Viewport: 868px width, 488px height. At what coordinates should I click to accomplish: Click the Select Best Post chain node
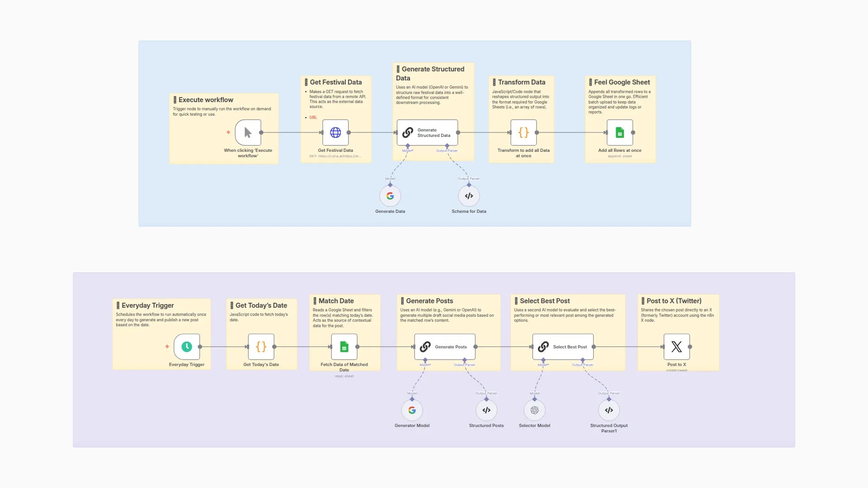[x=563, y=347]
